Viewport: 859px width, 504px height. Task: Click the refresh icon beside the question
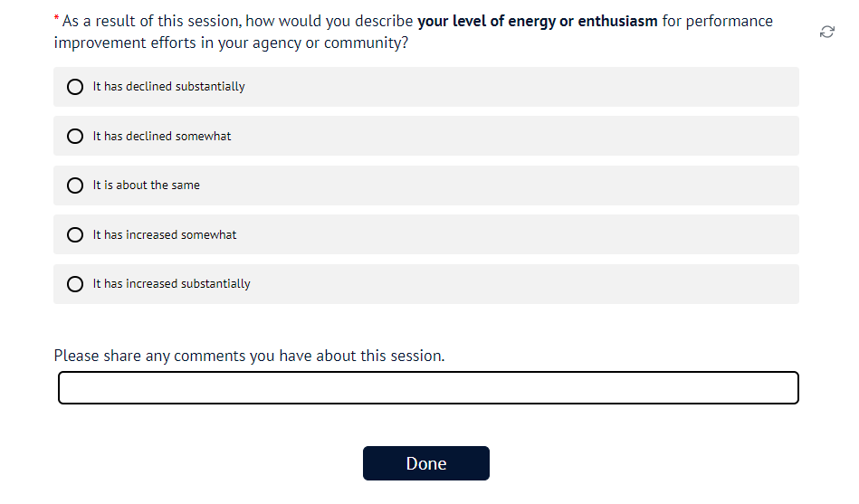[826, 32]
